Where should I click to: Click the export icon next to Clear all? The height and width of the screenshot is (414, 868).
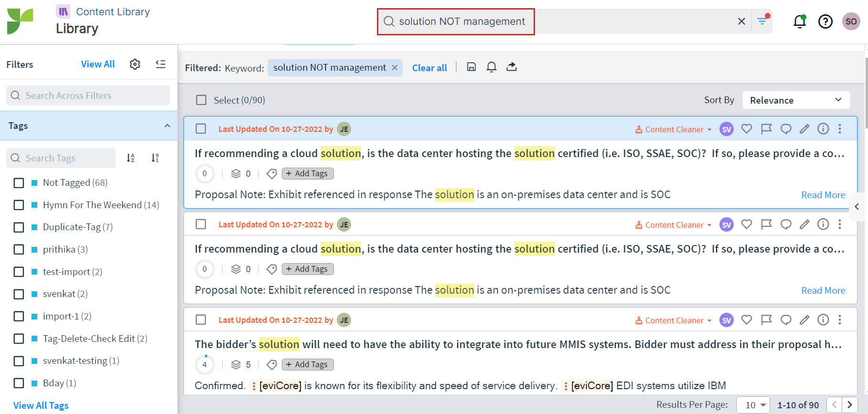pyautogui.click(x=512, y=67)
